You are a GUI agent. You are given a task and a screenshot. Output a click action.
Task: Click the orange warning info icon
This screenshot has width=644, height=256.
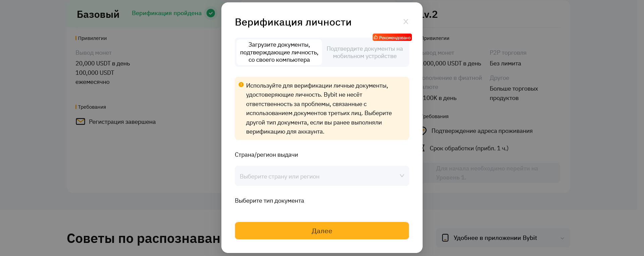241,85
